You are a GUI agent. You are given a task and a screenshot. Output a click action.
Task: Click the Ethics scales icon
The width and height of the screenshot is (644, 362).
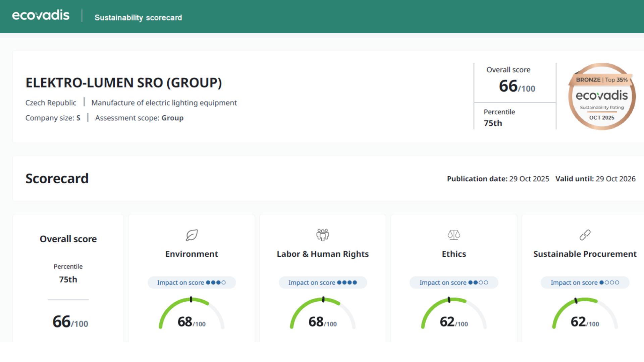(454, 235)
